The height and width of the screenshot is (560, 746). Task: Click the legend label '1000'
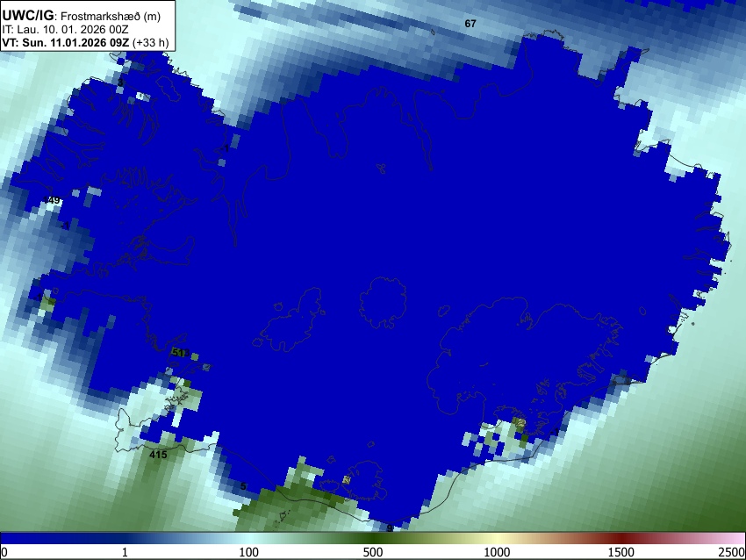pyautogui.click(x=497, y=552)
